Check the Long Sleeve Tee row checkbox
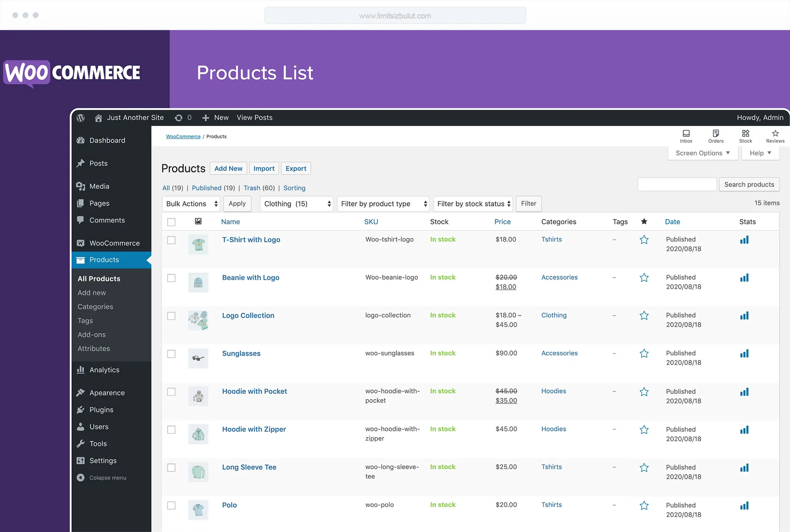Viewport: 790px width, 532px height. pyautogui.click(x=171, y=468)
